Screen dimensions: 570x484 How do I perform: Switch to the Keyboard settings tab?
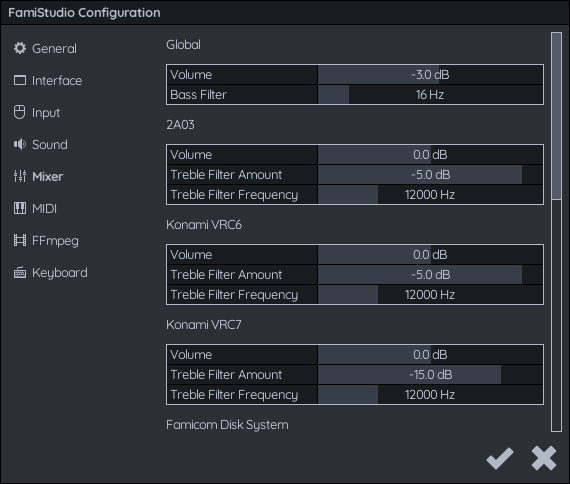(x=60, y=273)
